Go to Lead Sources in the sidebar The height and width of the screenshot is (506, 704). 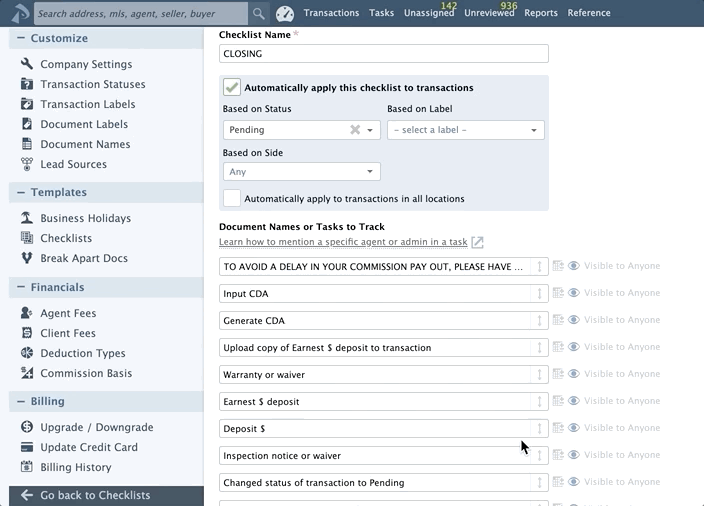click(73, 164)
